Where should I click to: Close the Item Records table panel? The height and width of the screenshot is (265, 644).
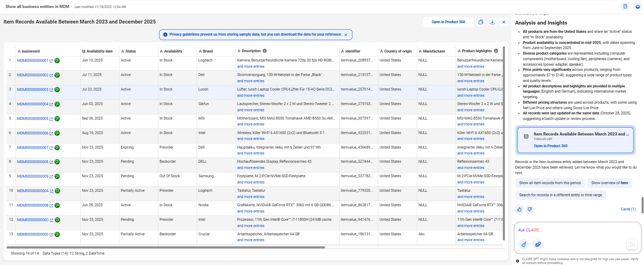pos(504,22)
